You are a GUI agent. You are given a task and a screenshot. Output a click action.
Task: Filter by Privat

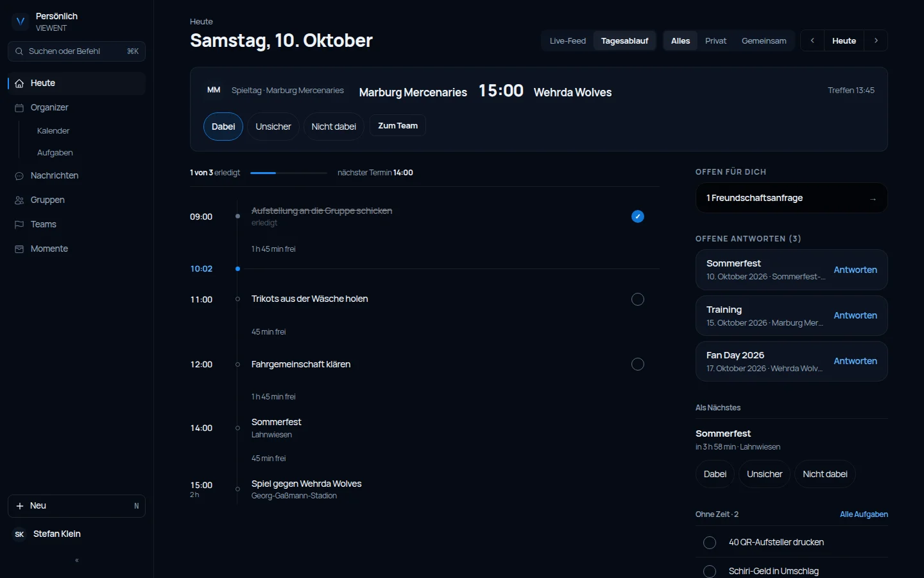coord(715,40)
